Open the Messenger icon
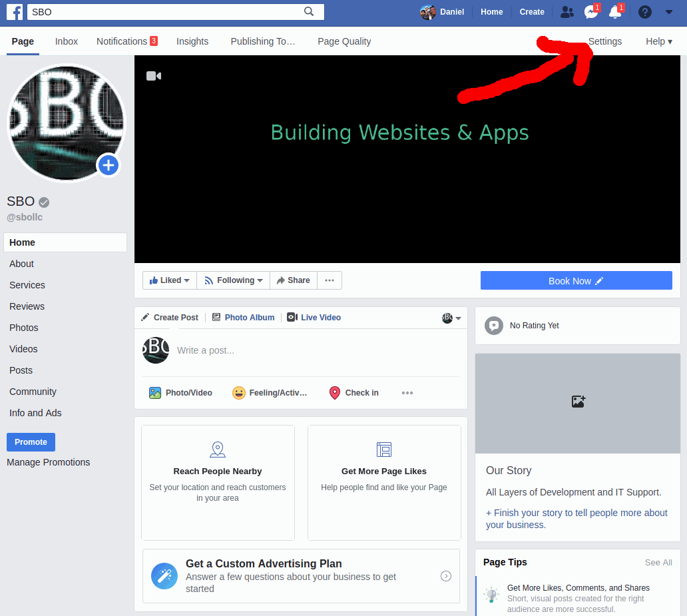Screen dimensions: 687x616 [x=590, y=12]
